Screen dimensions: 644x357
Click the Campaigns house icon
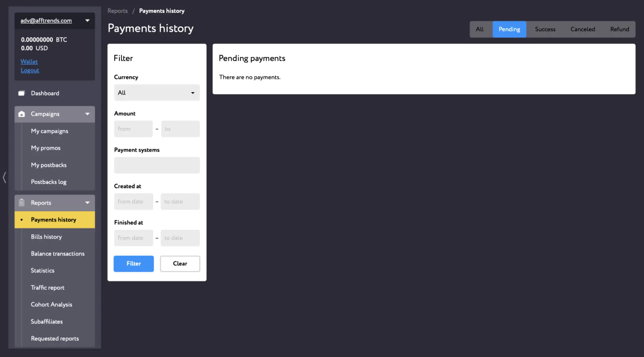point(22,114)
